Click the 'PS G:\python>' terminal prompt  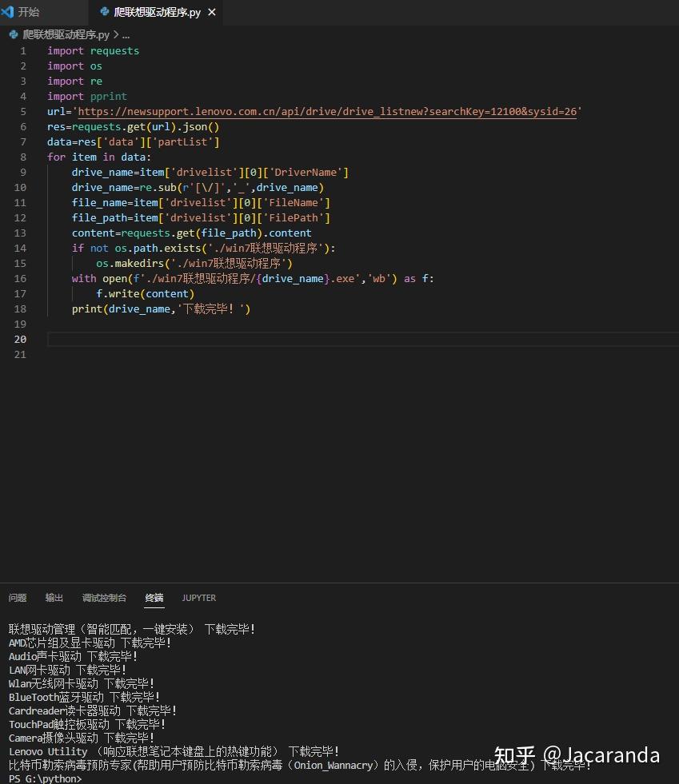click(45, 778)
